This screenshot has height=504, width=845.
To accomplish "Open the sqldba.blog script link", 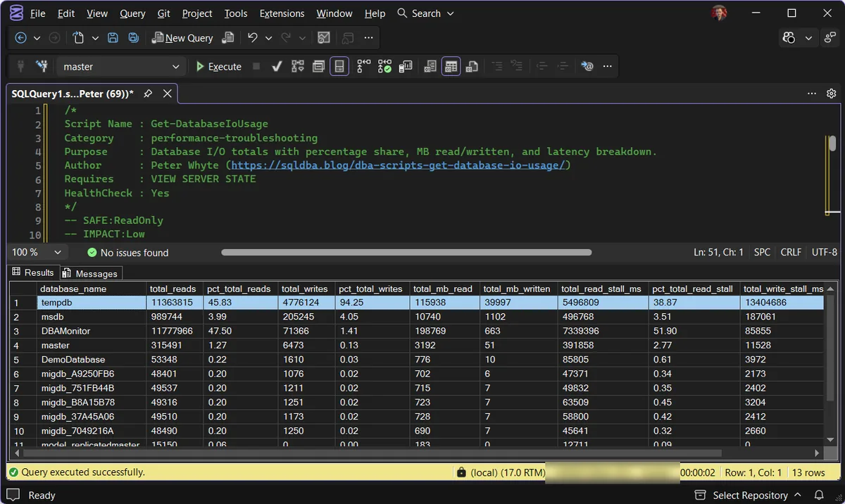I will click(x=398, y=165).
